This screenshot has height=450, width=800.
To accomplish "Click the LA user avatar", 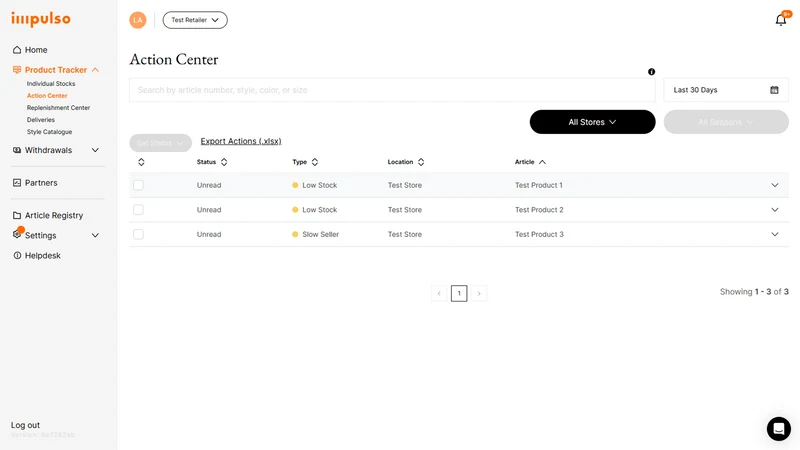I will pyautogui.click(x=138, y=20).
